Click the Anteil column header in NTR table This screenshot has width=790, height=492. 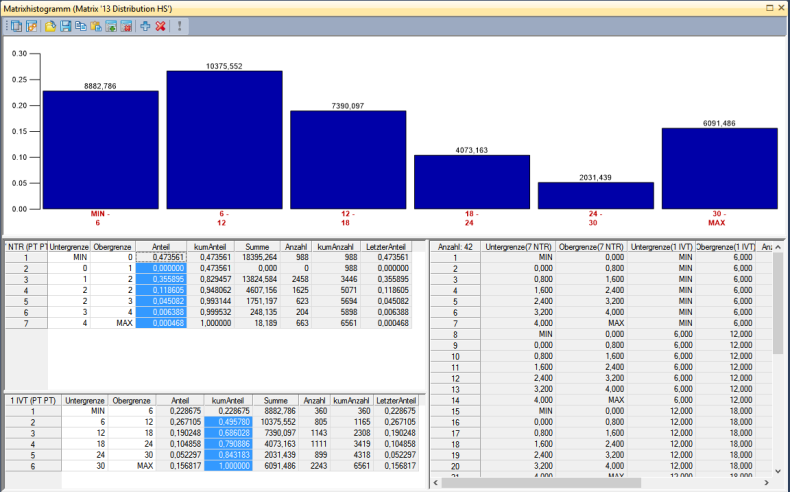(x=161, y=246)
